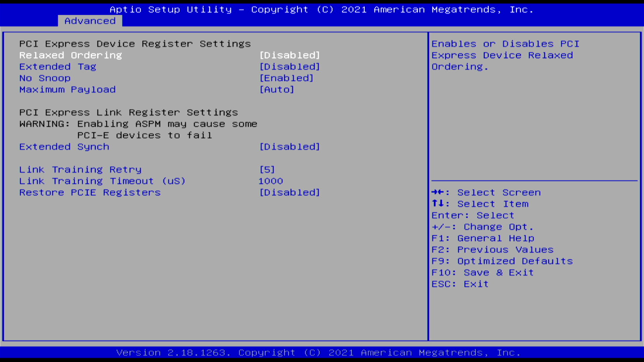The image size is (644, 362).
Task: Click the ASPM WARNING message text
Action: coord(138,130)
